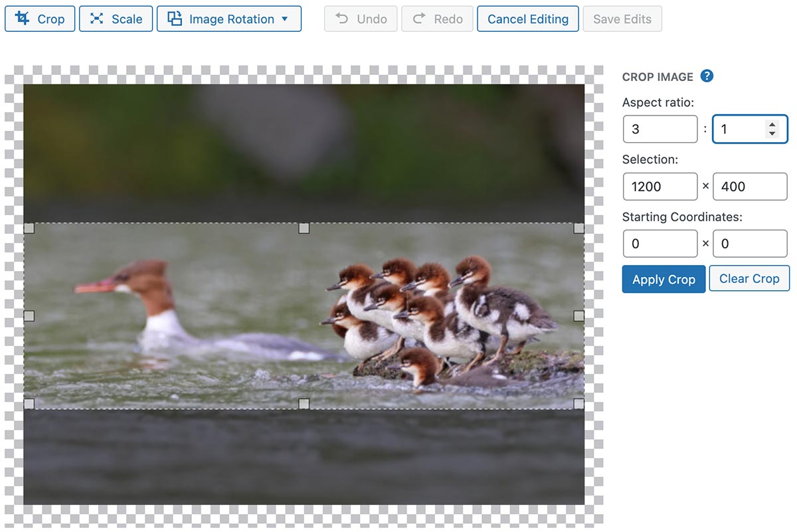Viewport: 797px width, 532px height.
Task: Click the Save Edits button
Action: click(622, 19)
